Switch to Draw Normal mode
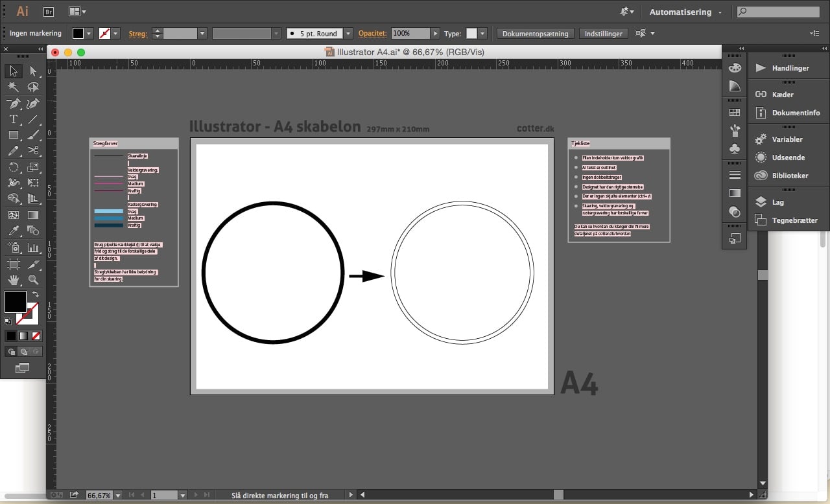830x504 pixels. 11,352
